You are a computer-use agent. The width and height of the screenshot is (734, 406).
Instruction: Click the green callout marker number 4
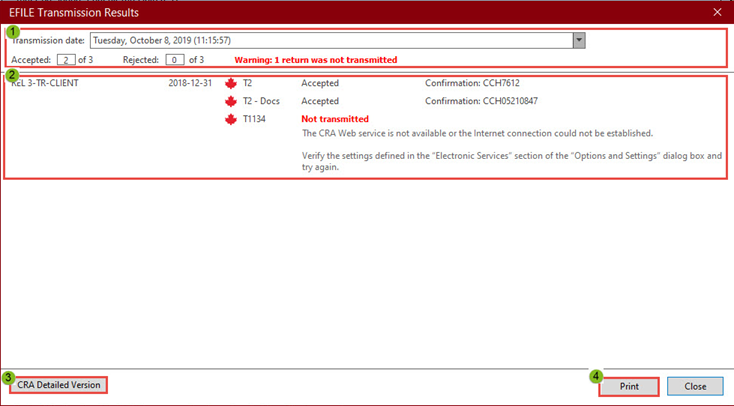[596, 377]
